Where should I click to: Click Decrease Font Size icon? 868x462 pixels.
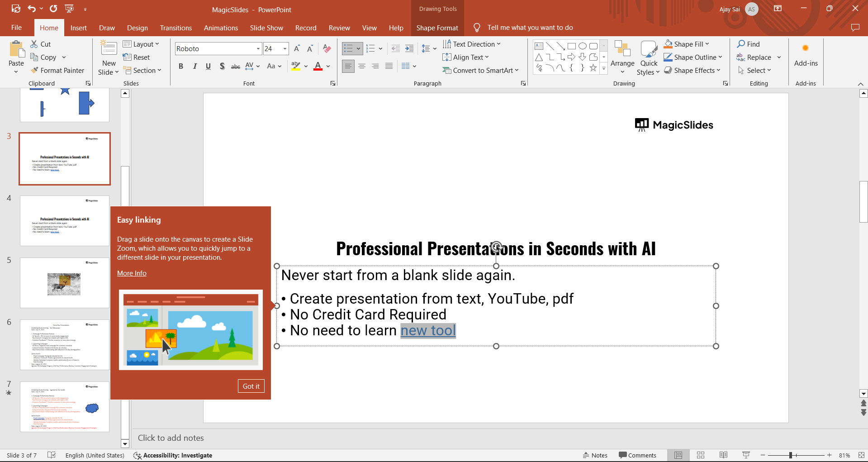pyautogui.click(x=310, y=48)
